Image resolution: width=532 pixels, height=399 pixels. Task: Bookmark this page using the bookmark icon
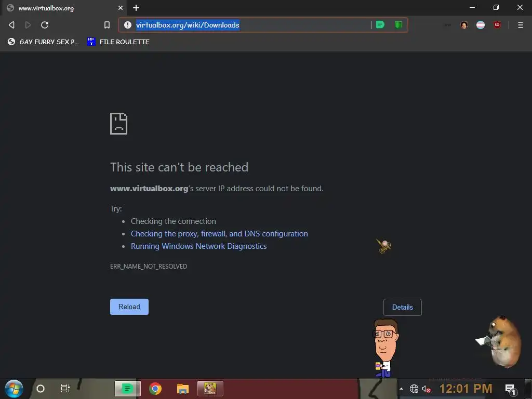click(x=107, y=25)
